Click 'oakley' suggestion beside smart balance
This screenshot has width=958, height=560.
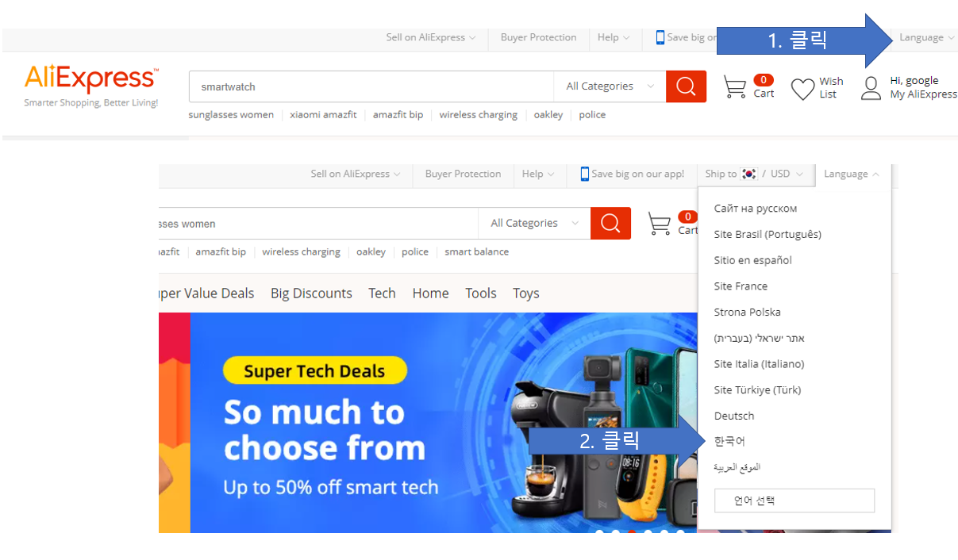click(371, 251)
